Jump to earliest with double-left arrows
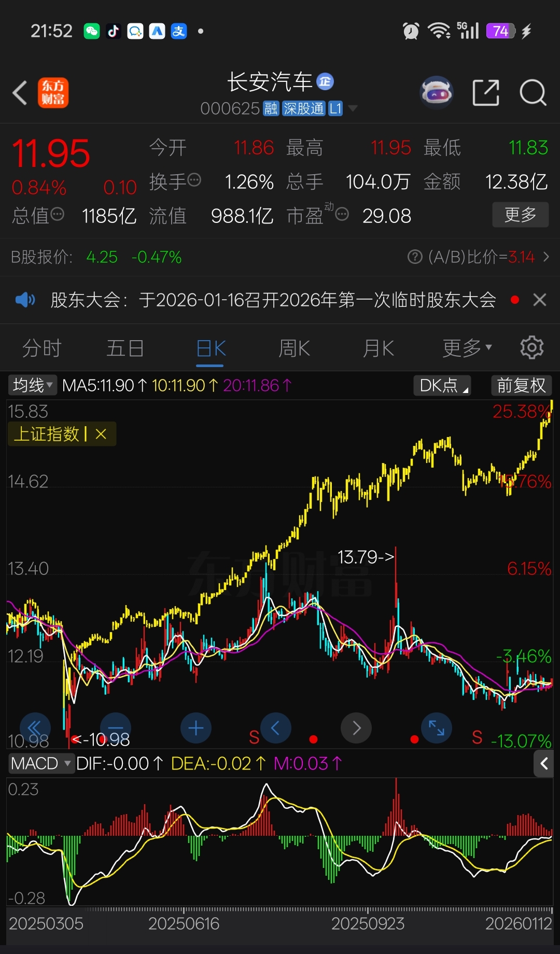Screen dimensions: 560x954 tap(35, 728)
